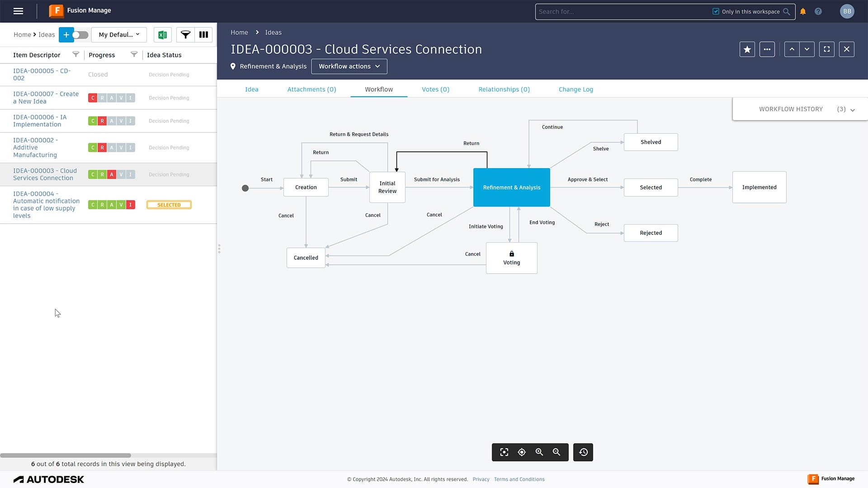The image size is (868, 488).
Task: Go to previous item with up arrow
Action: point(792,49)
